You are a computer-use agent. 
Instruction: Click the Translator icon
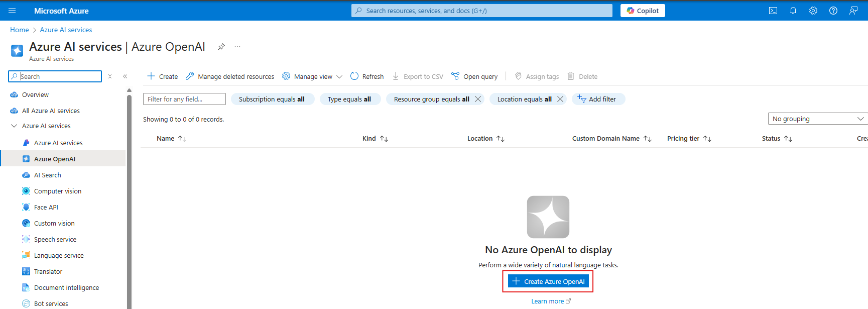pos(26,271)
